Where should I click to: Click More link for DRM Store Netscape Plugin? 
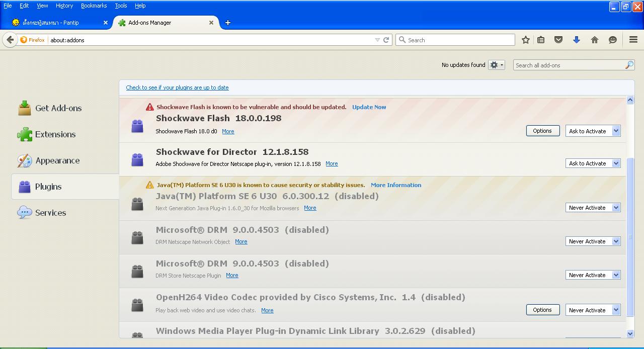232,275
